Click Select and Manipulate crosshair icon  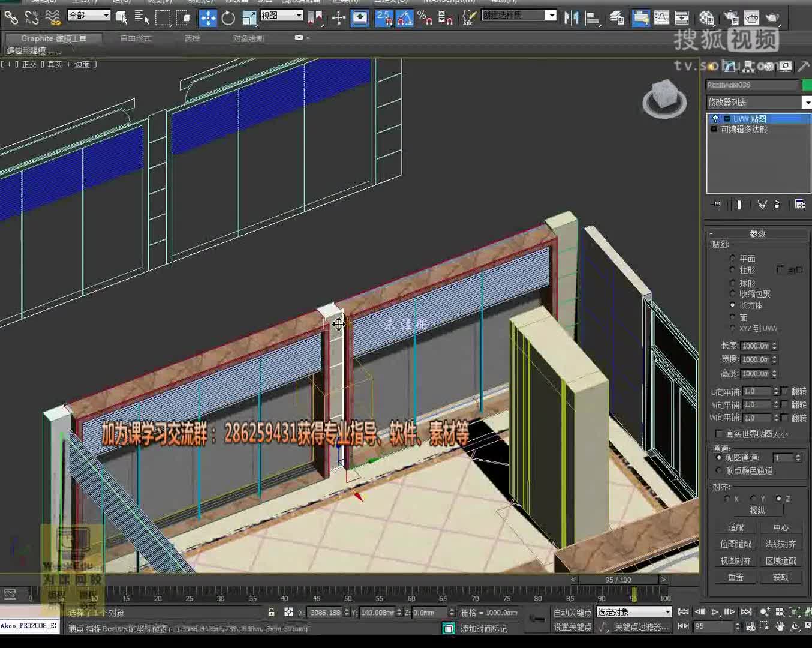point(339,17)
